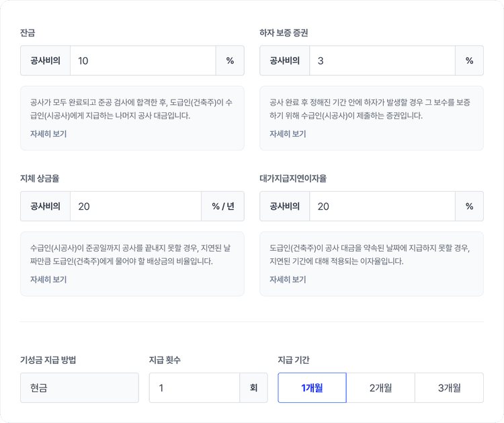Click the 잔금 percentage input field

click(142, 61)
